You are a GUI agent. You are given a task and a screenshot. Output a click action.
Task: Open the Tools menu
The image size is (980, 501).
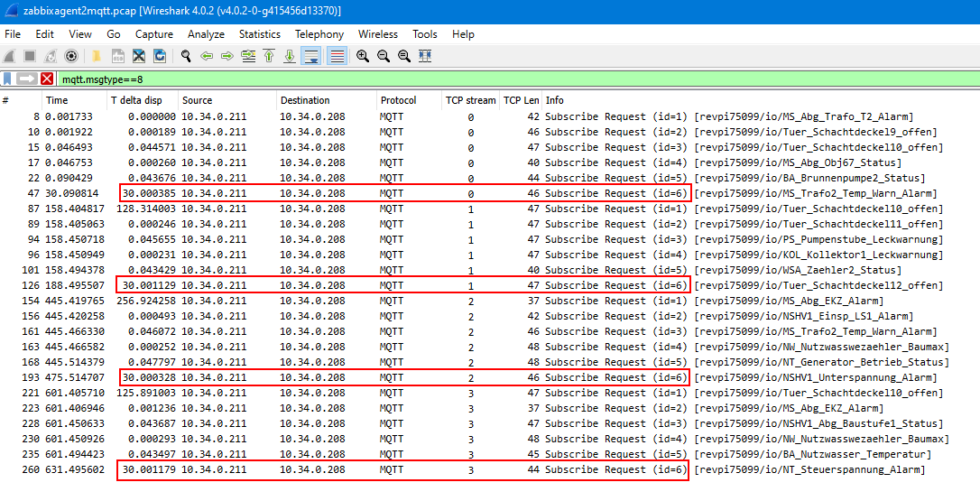[x=424, y=34]
